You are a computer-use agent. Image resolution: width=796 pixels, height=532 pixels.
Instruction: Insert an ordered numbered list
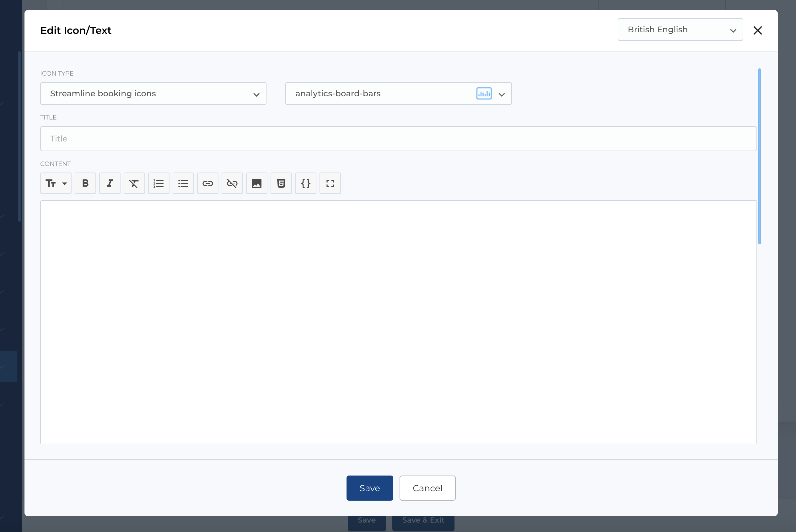(x=159, y=183)
